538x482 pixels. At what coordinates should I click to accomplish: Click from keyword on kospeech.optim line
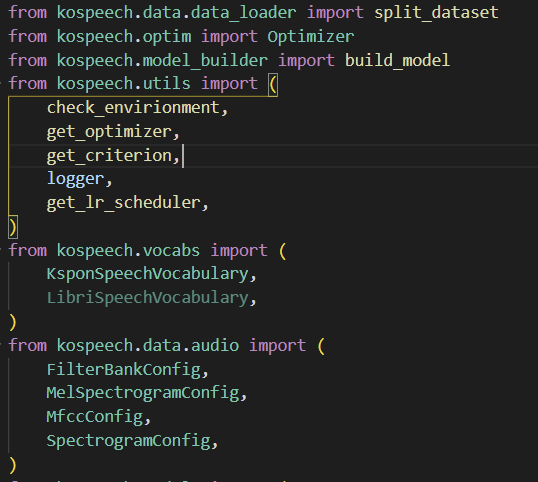click(28, 37)
